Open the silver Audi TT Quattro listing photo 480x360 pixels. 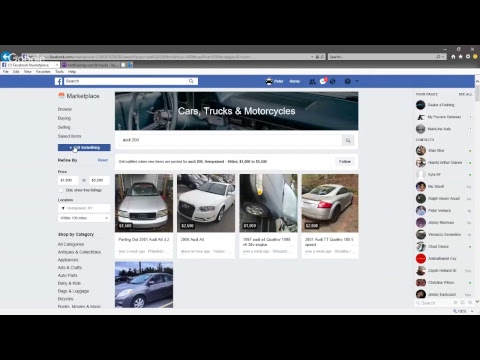pyautogui.click(x=330, y=203)
